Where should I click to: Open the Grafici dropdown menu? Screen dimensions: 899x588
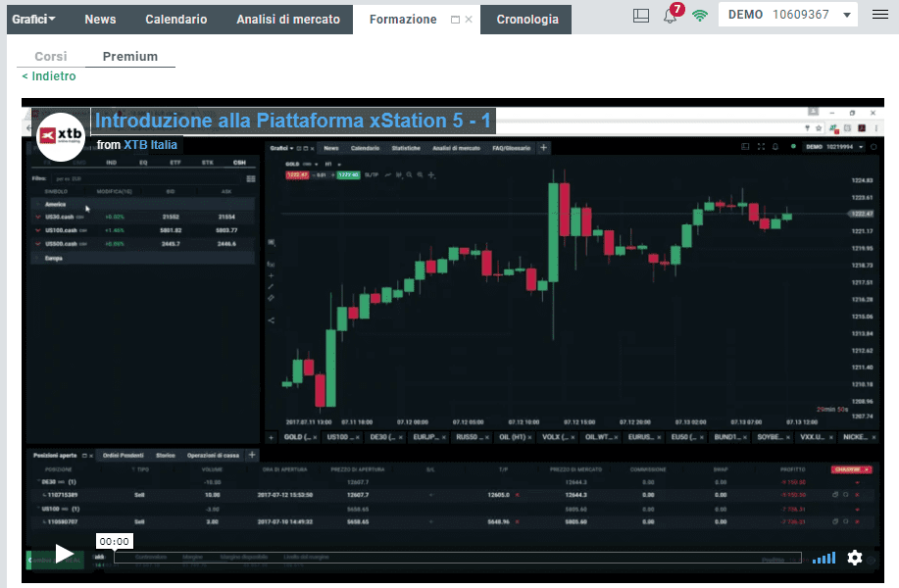34,20
